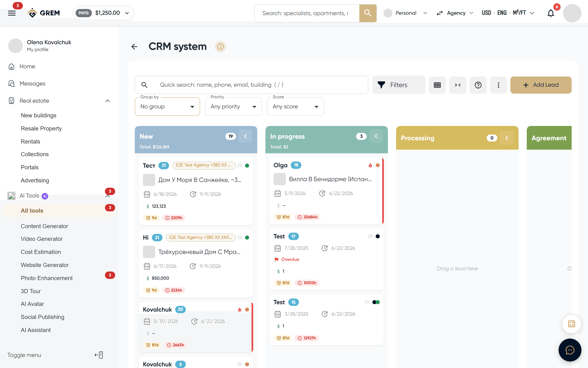
Task: Click the gold search magnifier button
Action: click(x=368, y=13)
